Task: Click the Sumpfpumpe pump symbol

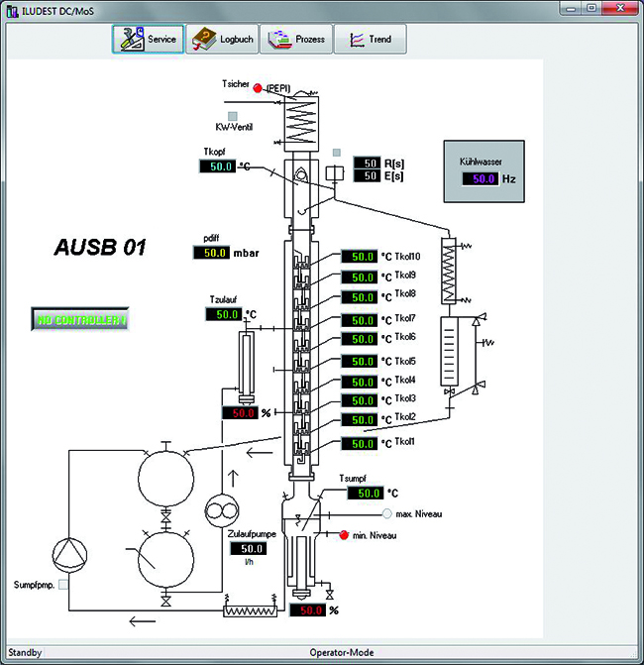Action: [x=70, y=555]
